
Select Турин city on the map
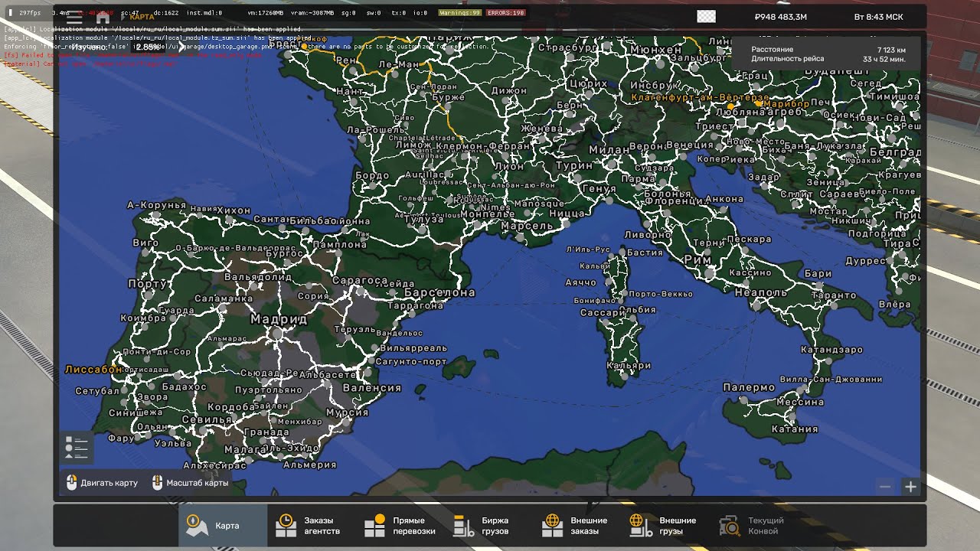pyautogui.click(x=574, y=165)
